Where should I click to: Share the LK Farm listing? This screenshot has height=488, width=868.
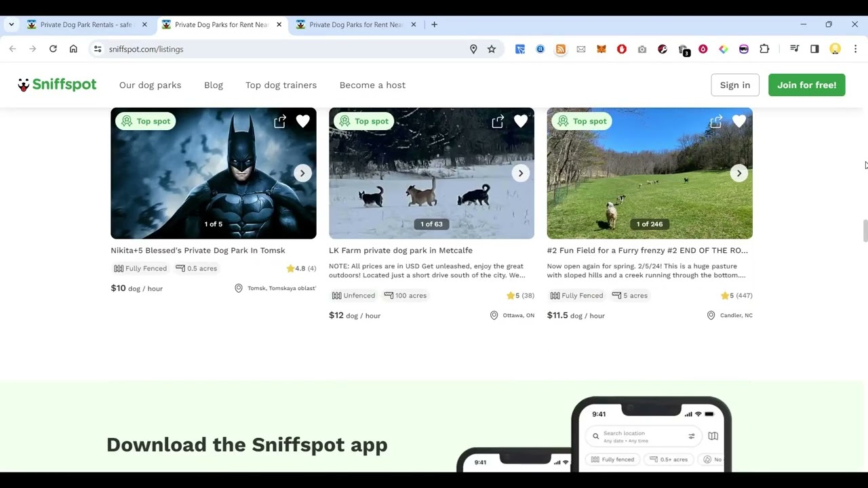[x=498, y=121]
